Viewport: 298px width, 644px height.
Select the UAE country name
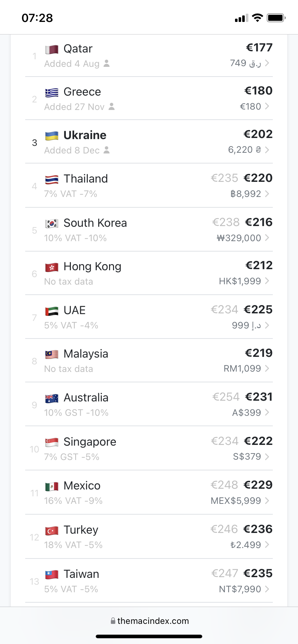74,310
